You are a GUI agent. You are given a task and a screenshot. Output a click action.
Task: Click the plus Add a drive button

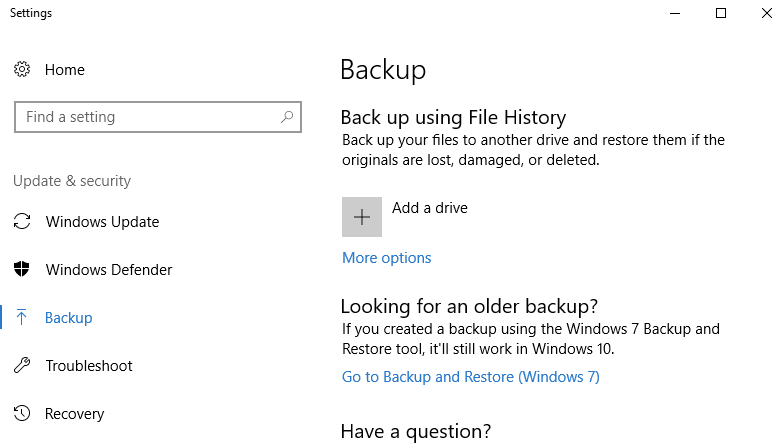[362, 217]
